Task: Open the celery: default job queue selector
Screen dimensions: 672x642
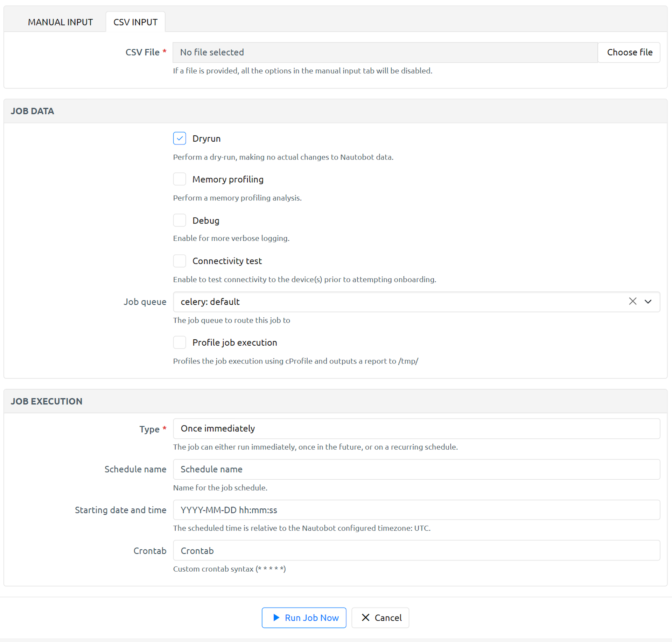Action: pyautogui.click(x=399, y=302)
